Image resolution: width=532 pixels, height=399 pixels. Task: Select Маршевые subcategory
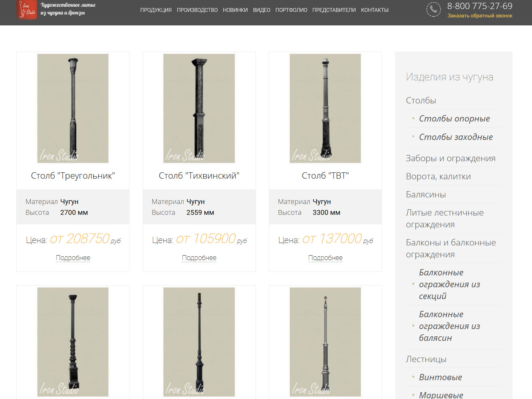pyautogui.click(x=441, y=395)
